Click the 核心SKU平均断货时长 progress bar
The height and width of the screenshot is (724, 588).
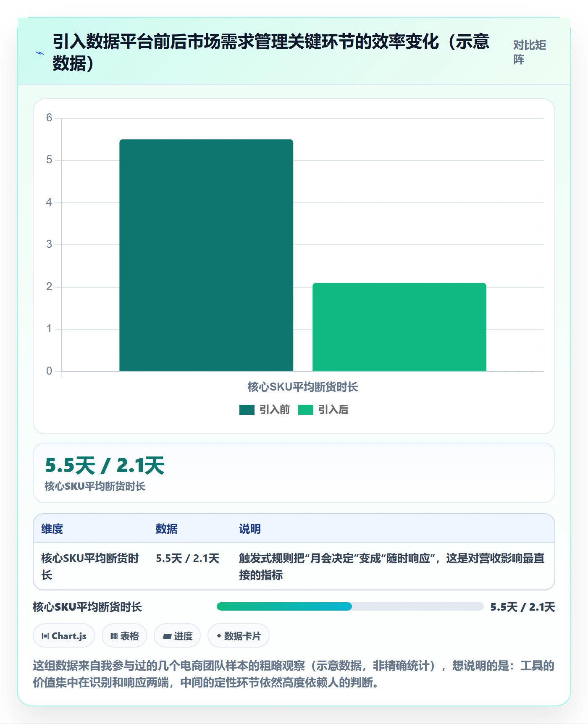(350, 606)
